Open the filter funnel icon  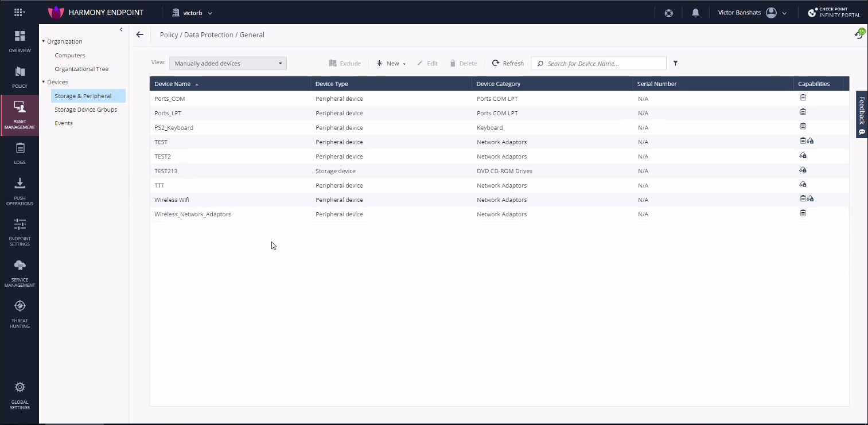coord(675,63)
